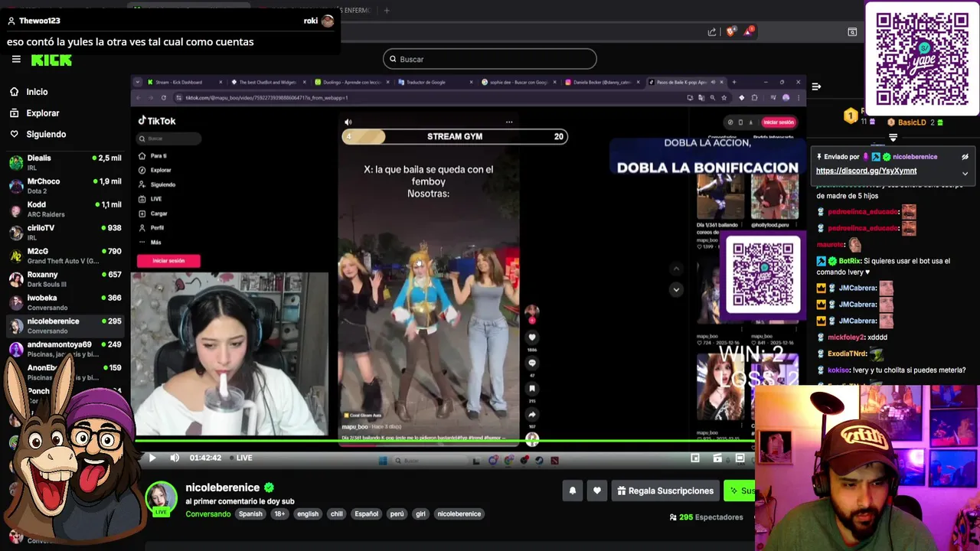Go to previous TikTok video arrow
The height and width of the screenshot is (551, 980).
click(676, 269)
